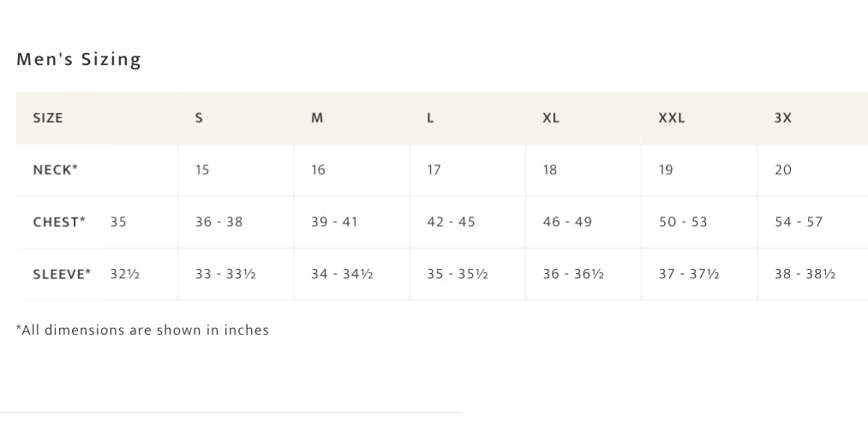This screenshot has height=435, width=868.
Task: Click sleeve range 38 - 38½
Action: [805, 274]
